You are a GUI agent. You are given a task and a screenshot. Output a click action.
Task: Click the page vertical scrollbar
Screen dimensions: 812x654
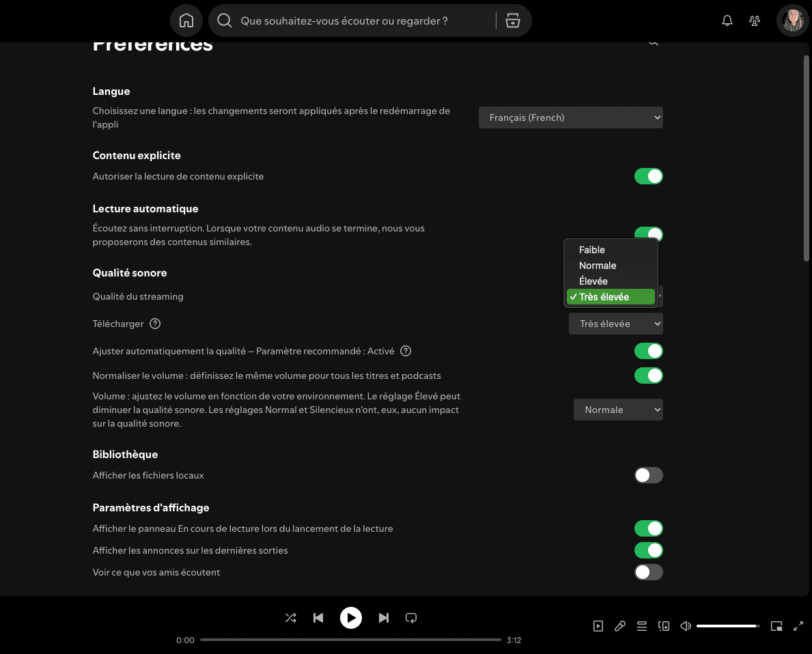(807, 158)
